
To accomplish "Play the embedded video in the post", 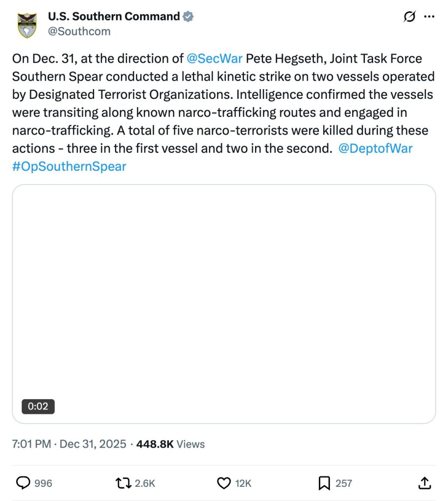I will [224, 303].
